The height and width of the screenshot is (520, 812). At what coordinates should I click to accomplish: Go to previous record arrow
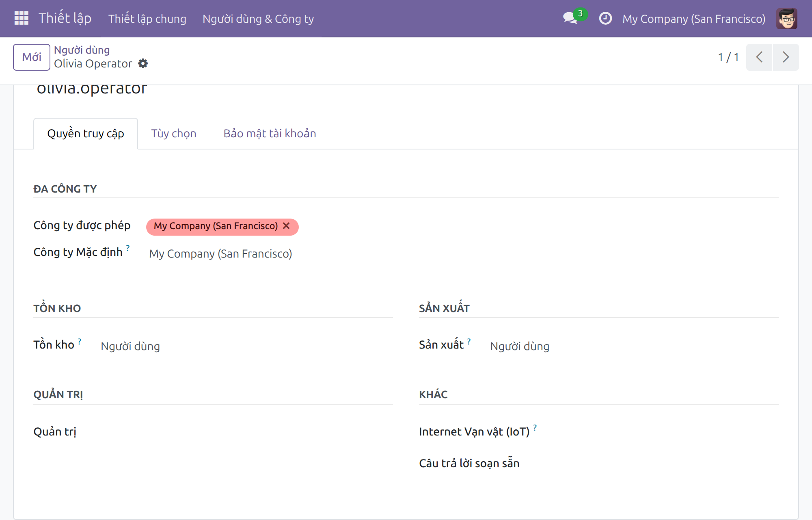click(759, 57)
